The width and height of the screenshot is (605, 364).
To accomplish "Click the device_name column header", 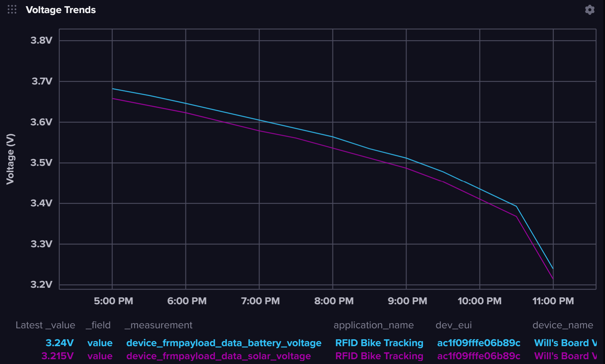I will (563, 325).
